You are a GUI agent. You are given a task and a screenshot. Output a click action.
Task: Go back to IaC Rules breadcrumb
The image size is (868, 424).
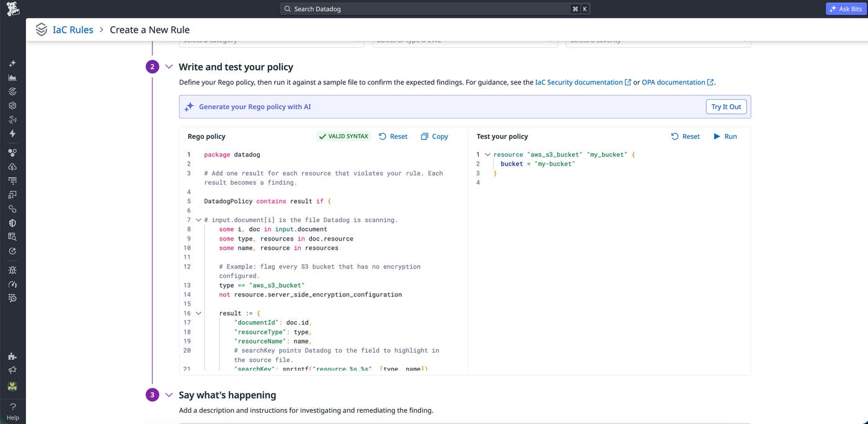(73, 30)
